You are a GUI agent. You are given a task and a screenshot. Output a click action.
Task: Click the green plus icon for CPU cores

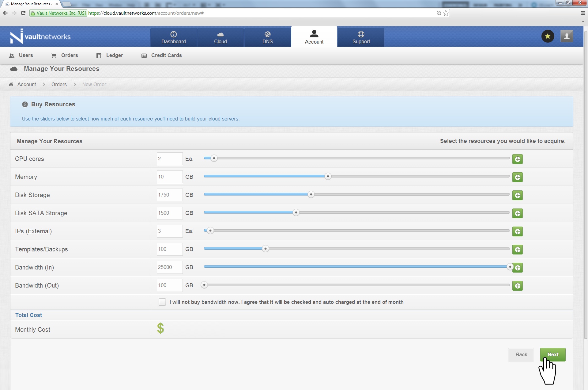click(517, 159)
